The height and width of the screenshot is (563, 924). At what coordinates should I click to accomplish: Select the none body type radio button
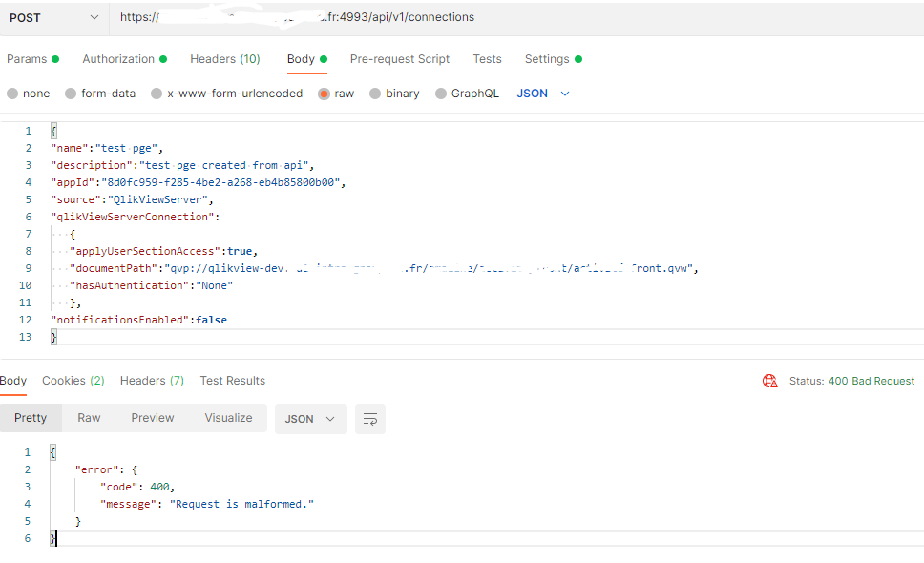[12, 94]
